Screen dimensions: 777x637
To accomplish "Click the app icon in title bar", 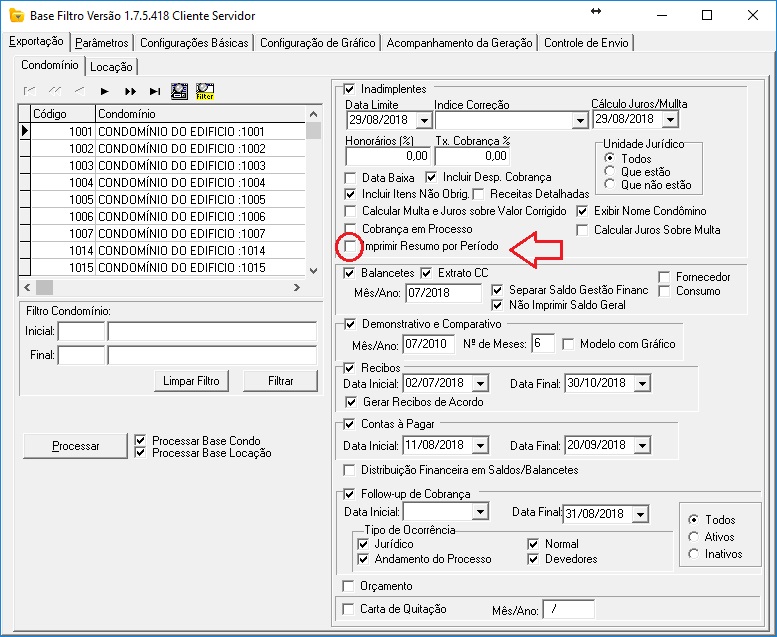I will tap(15, 16).
